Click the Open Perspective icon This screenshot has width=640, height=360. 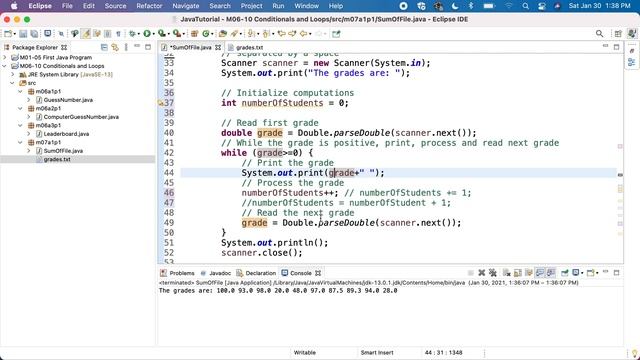tap(618, 34)
